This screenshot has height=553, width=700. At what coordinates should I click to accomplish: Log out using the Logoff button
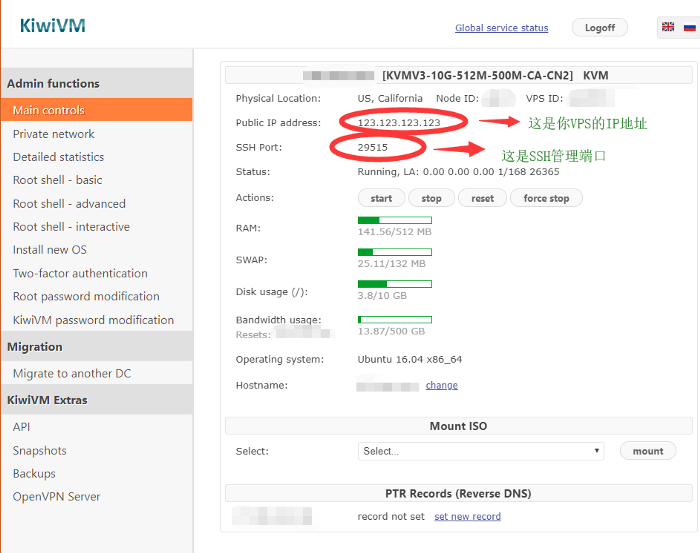pyautogui.click(x=600, y=28)
